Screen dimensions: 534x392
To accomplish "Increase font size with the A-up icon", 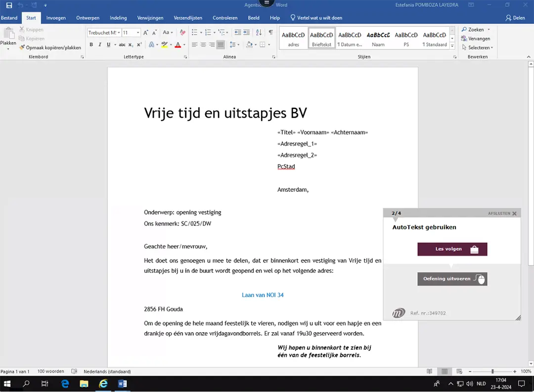I will coord(146,33).
